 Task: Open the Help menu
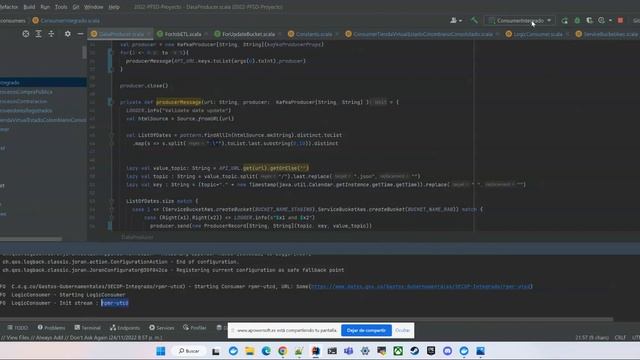(114, 7)
